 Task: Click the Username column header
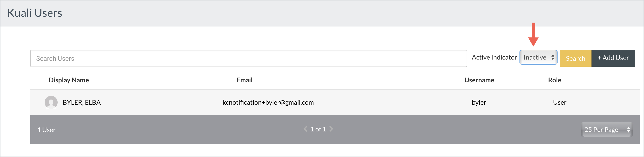(x=479, y=80)
